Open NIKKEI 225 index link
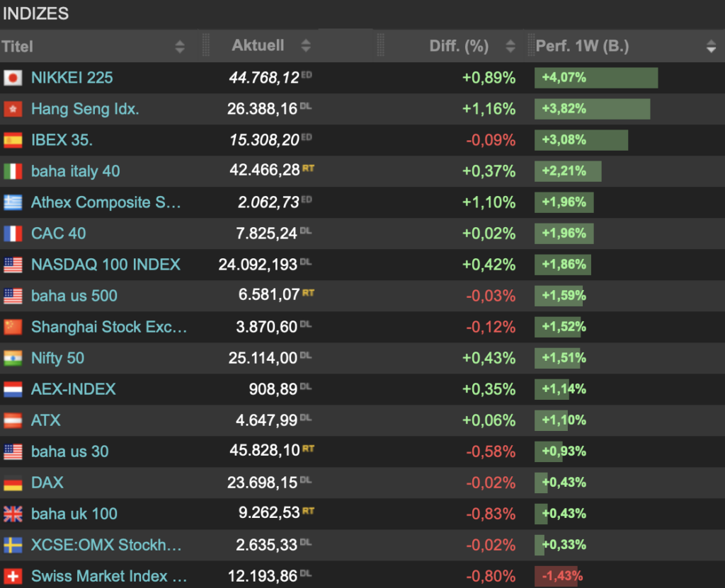Screen dimensions: 725x588 (72, 78)
